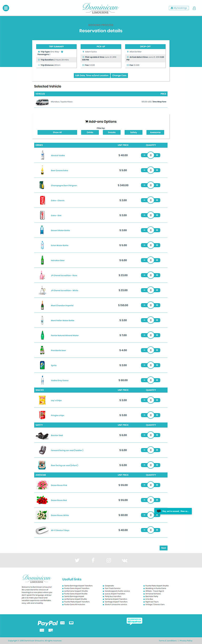Image resolution: width=202 pixels, height=644 pixels.
Task: Open the Moet Chandon Imperial product link
Action: click(62, 305)
